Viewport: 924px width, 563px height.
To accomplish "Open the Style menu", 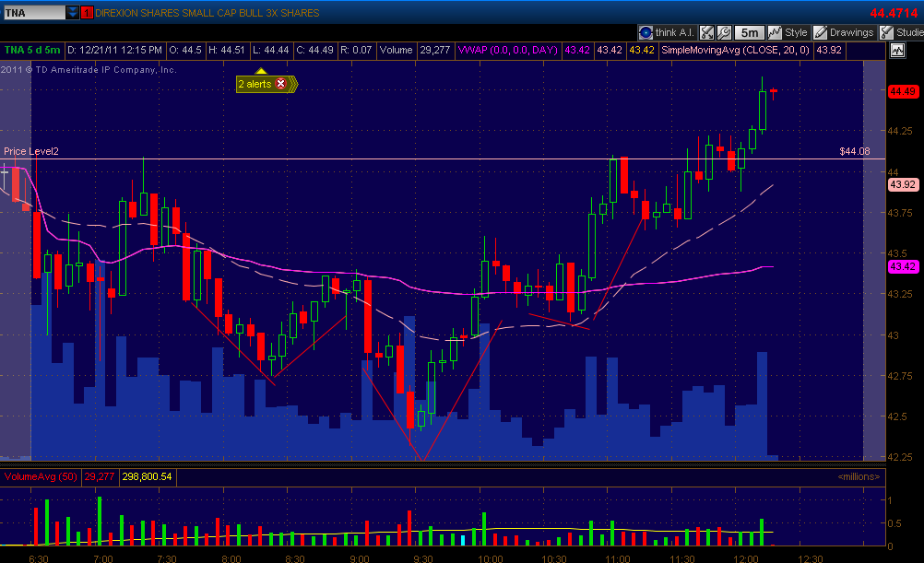I will click(x=788, y=33).
